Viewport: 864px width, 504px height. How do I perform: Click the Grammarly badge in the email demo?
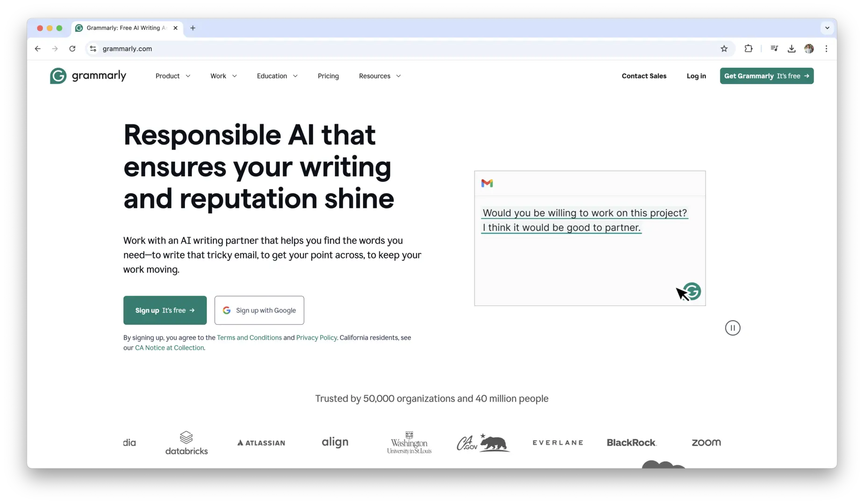692,291
